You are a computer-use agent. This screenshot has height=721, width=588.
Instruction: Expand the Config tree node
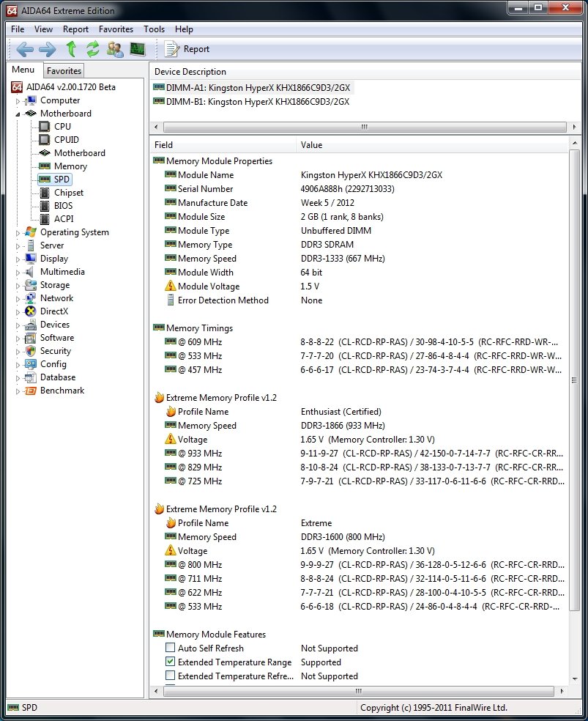pos(18,365)
